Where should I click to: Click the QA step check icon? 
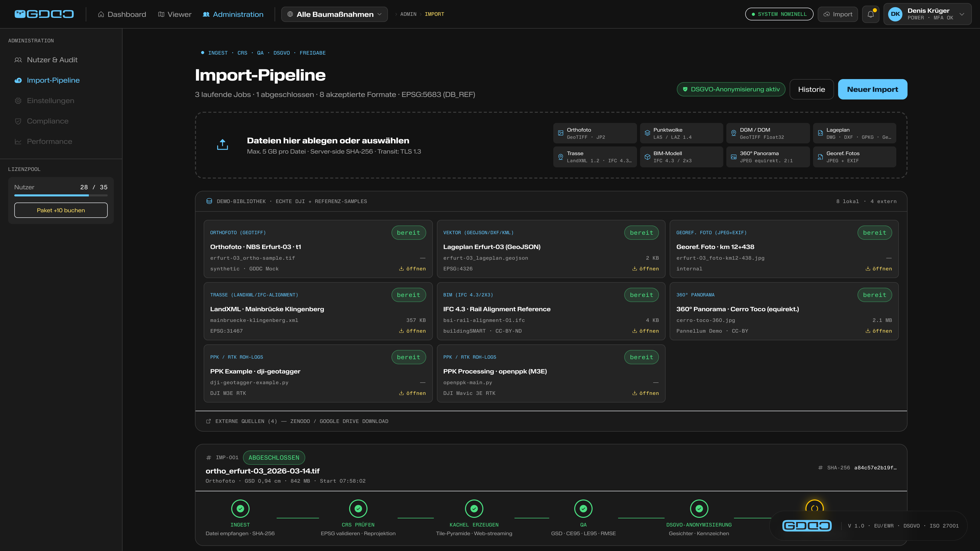pos(583,508)
